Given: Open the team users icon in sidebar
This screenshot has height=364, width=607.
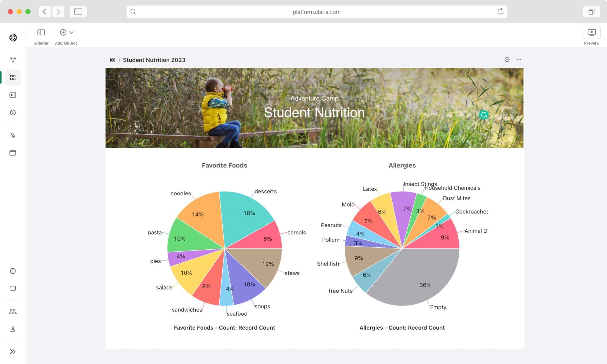Looking at the screenshot, I should point(13,311).
